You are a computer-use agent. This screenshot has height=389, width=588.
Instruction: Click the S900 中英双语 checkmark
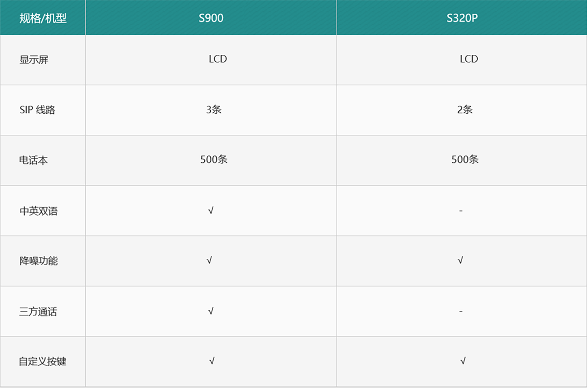point(211,211)
